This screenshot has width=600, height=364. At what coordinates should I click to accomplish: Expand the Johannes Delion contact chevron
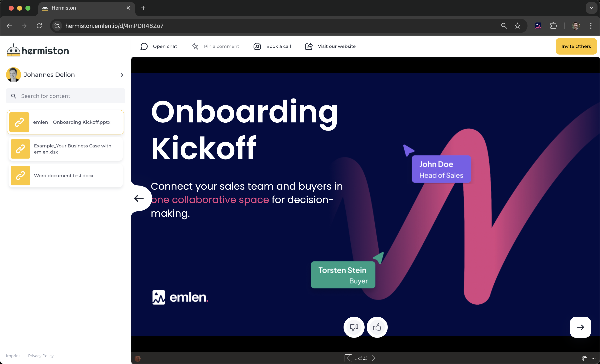coord(122,75)
